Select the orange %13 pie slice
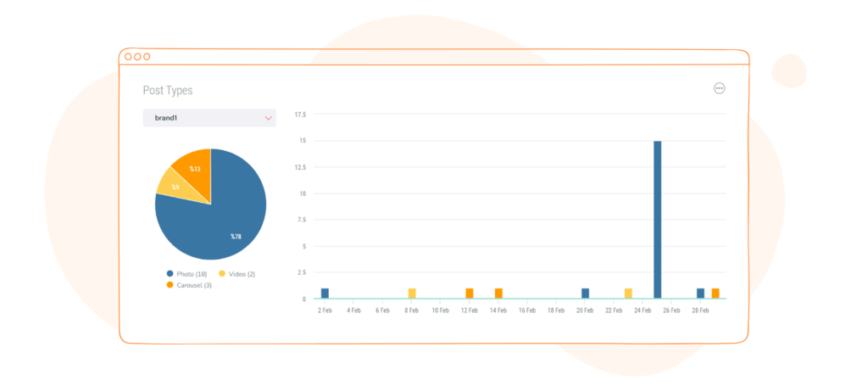This screenshot has height=392, width=868. (195, 167)
